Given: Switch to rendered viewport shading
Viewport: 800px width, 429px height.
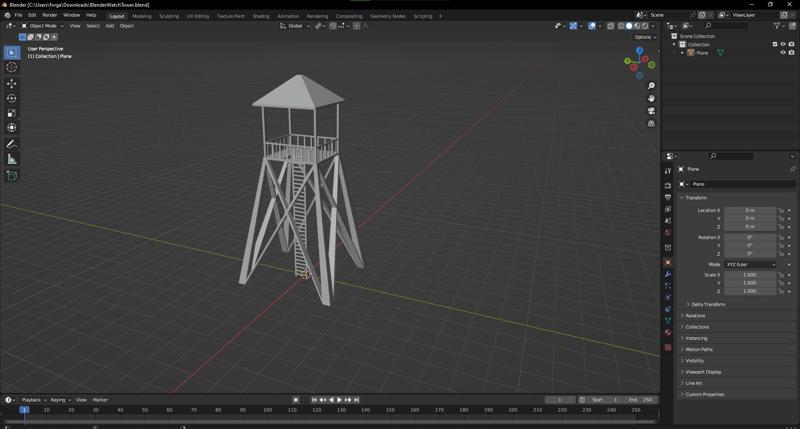Looking at the screenshot, I should pos(645,26).
